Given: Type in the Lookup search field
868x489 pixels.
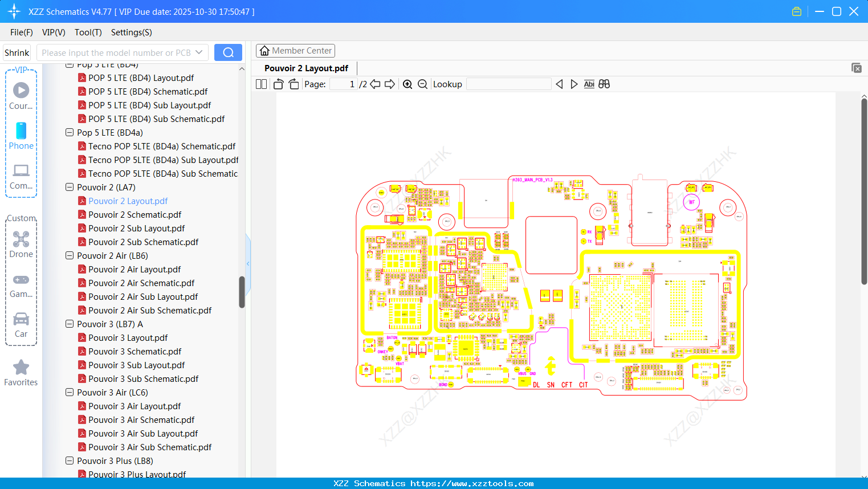Looking at the screenshot, I should click(x=508, y=84).
